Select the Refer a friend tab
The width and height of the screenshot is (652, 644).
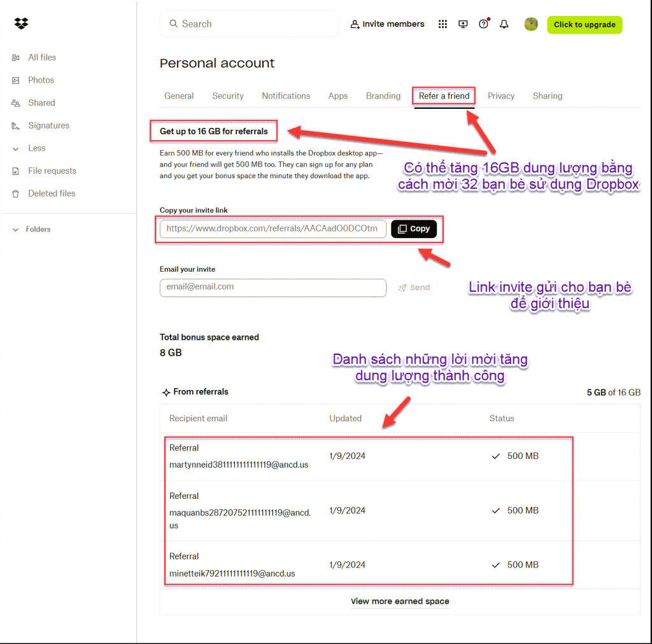pos(444,96)
